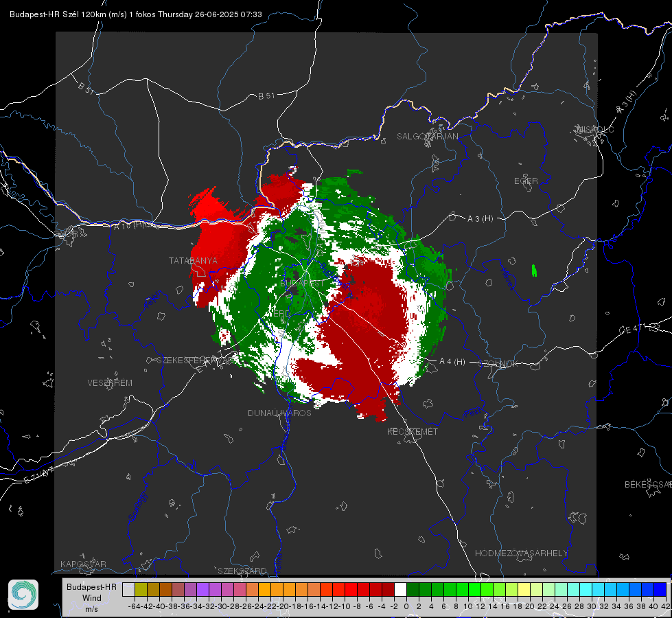Click the KECSKEMET city label

pyautogui.click(x=413, y=431)
